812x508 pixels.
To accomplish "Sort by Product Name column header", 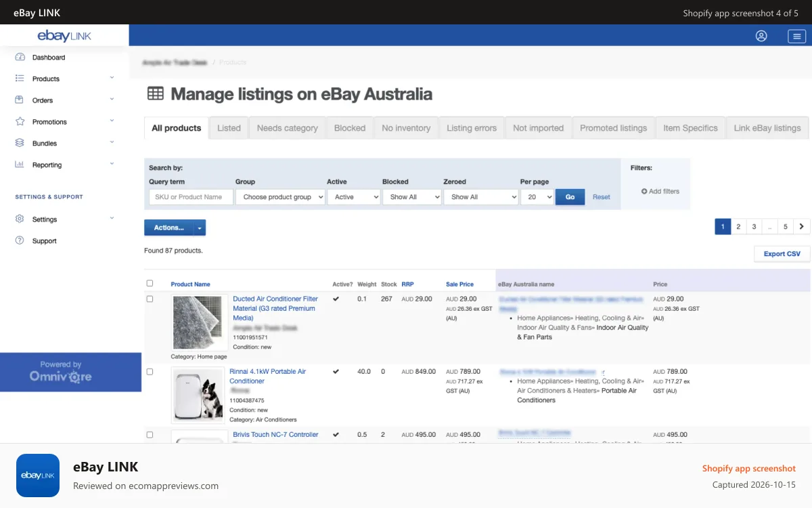I will [190, 284].
